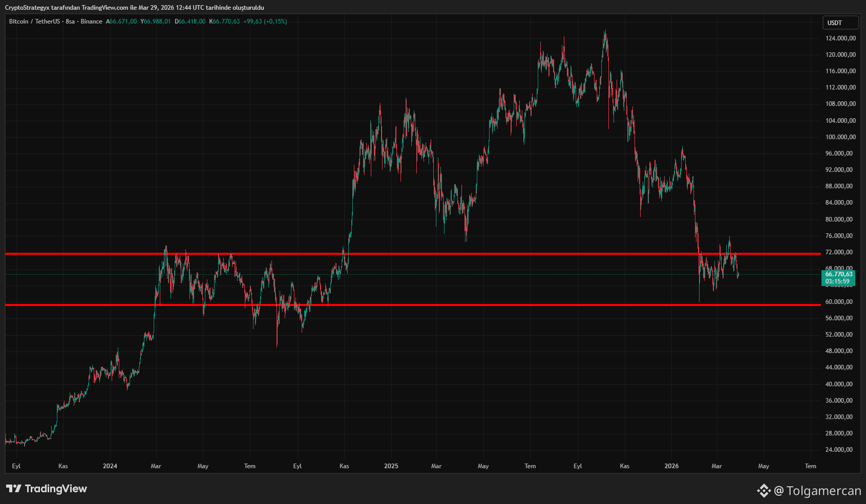Click the low value D66.418,00 in legend
Screen dimensions: 866x504
pos(190,21)
